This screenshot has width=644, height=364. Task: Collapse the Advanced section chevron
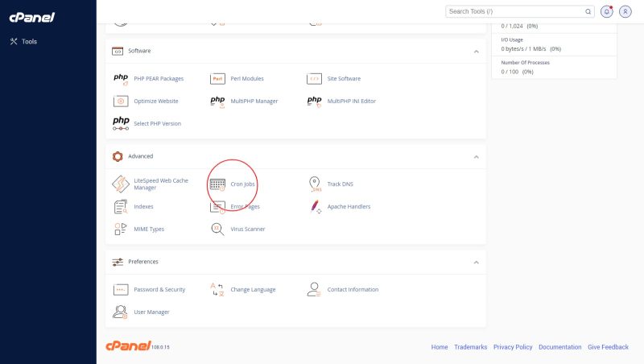point(476,156)
